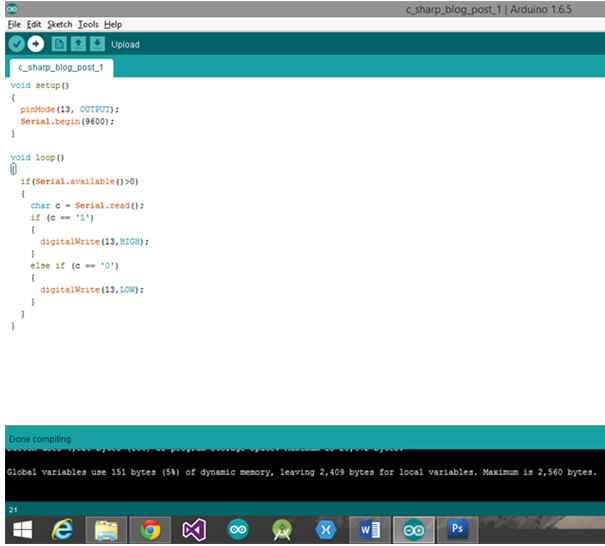Image resolution: width=605 pixels, height=546 pixels.
Task: Open Android Studio from taskbar
Action: [x=282, y=530]
